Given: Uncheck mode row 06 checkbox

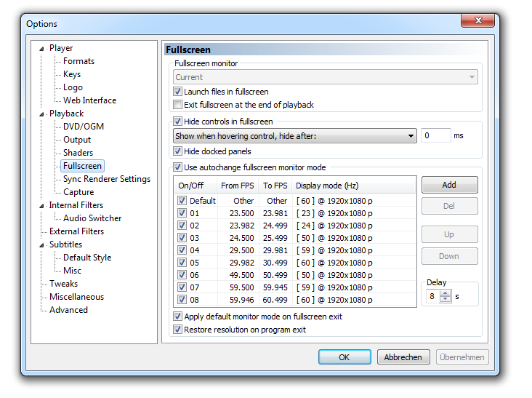Looking at the screenshot, I should 182,275.
